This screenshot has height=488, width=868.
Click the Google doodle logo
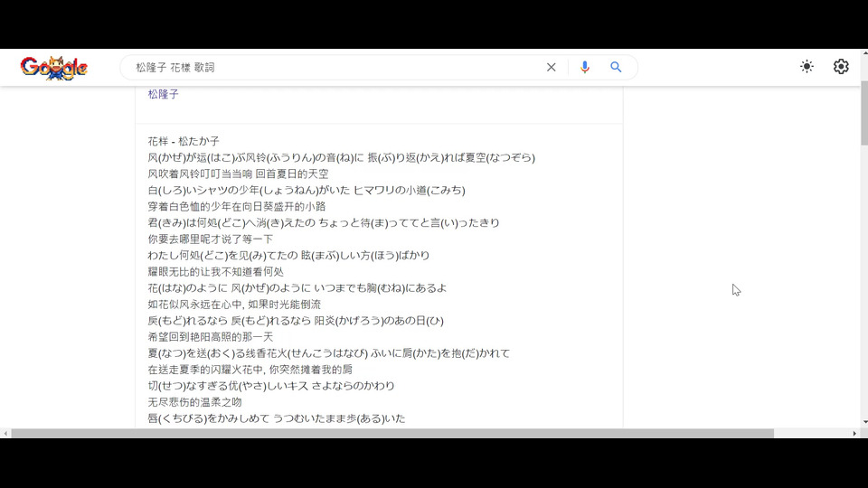point(53,68)
